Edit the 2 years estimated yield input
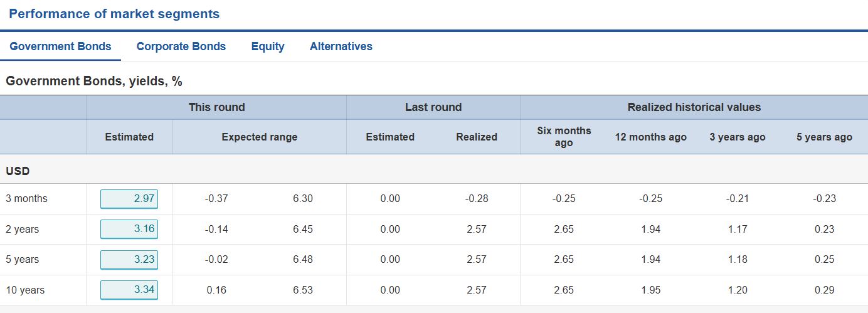 point(129,229)
